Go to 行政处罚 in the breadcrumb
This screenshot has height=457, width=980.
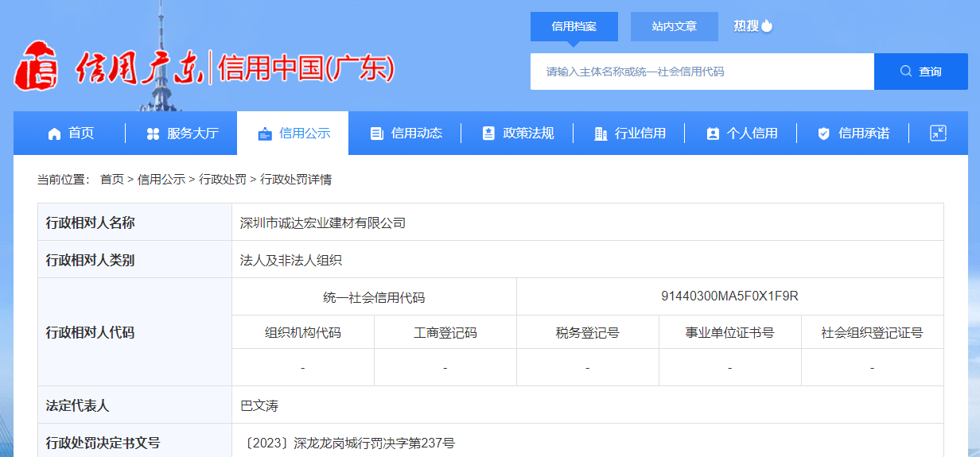pyautogui.click(x=223, y=180)
